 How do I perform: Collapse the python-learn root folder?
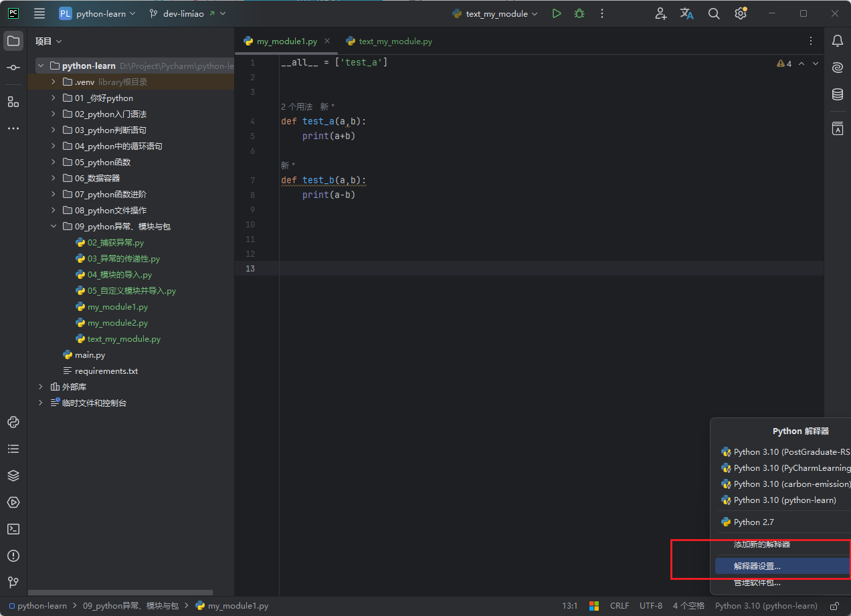click(x=41, y=66)
